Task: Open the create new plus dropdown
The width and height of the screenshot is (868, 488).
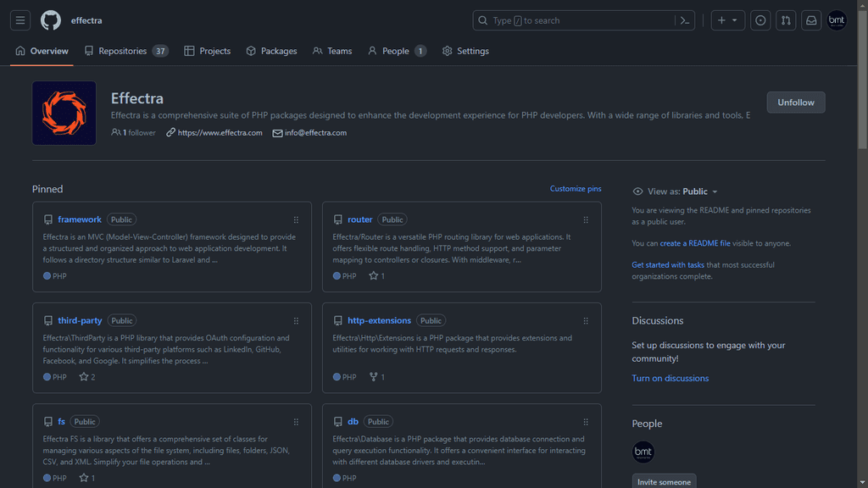Action: 727,20
